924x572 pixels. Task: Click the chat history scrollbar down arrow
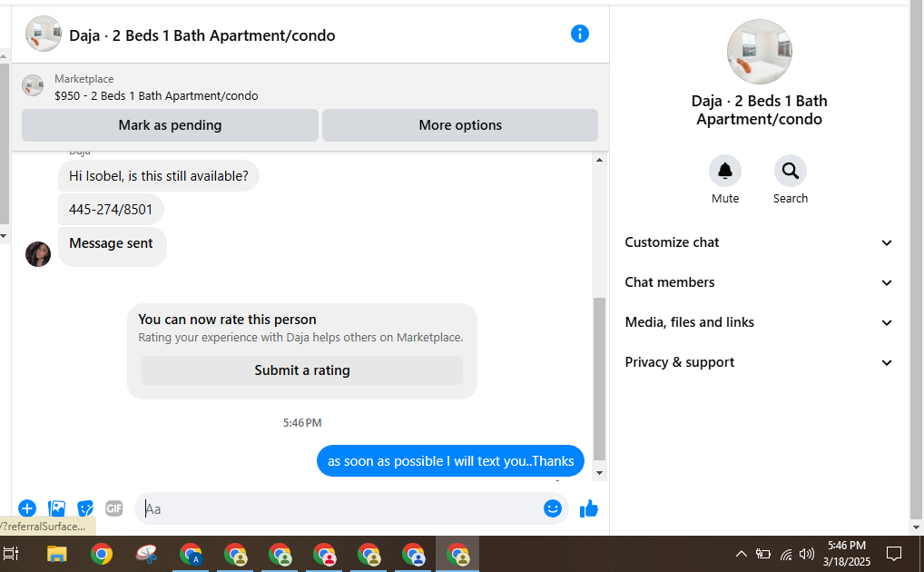click(599, 473)
